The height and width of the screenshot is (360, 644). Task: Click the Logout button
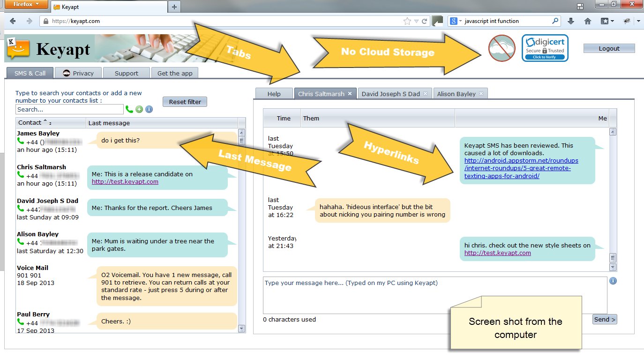point(609,48)
